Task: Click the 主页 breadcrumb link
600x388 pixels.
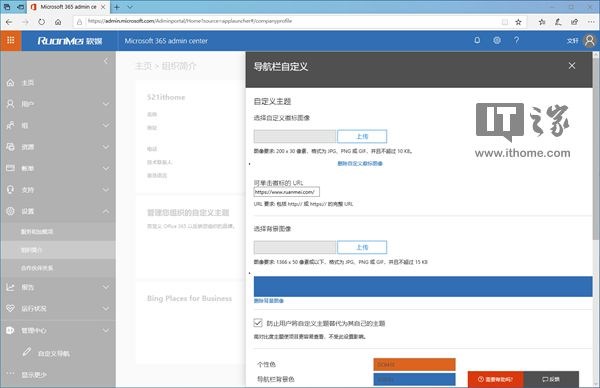Action: coord(143,66)
